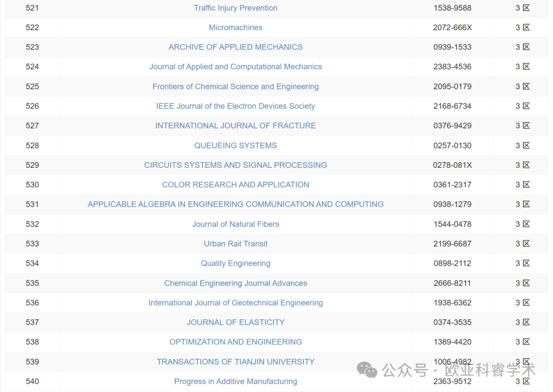Select ISSN 2072-666X cell
Screen dimensions: 553x392
coord(453,28)
